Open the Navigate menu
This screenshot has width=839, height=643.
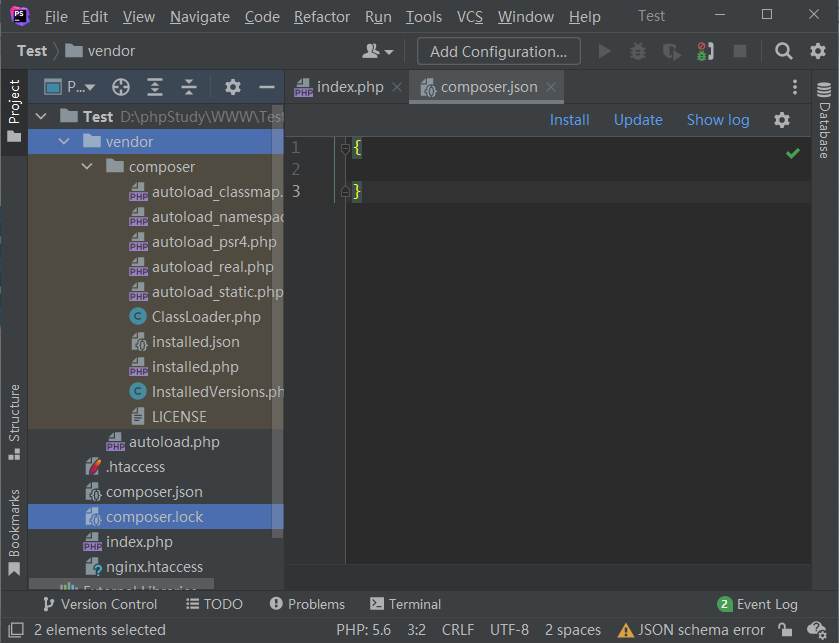(x=200, y=17)
